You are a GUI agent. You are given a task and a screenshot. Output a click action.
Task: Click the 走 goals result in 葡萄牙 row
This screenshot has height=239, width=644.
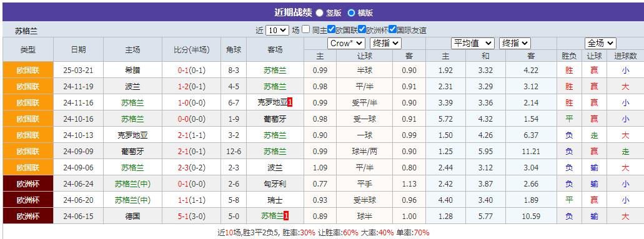[x=625, y=152]
